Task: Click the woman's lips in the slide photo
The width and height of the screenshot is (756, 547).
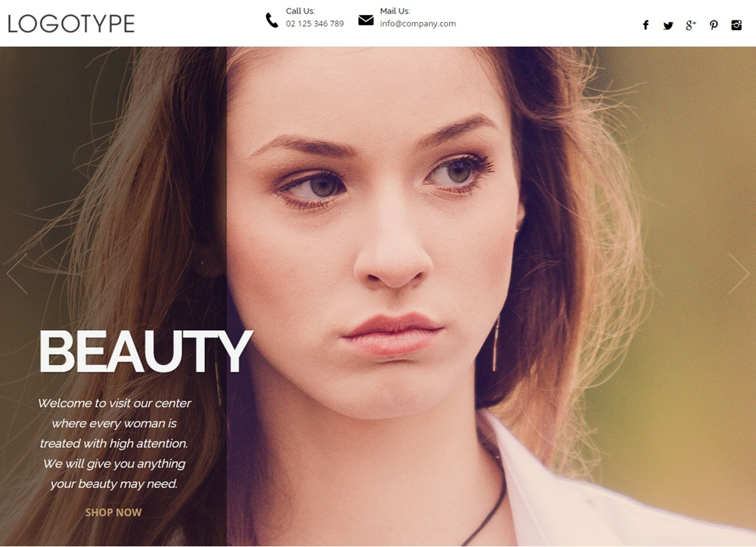Action: click(392, 334)
